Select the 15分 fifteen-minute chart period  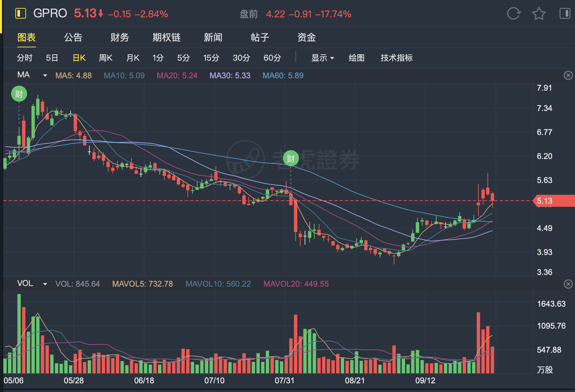click(x=211, y=58)
